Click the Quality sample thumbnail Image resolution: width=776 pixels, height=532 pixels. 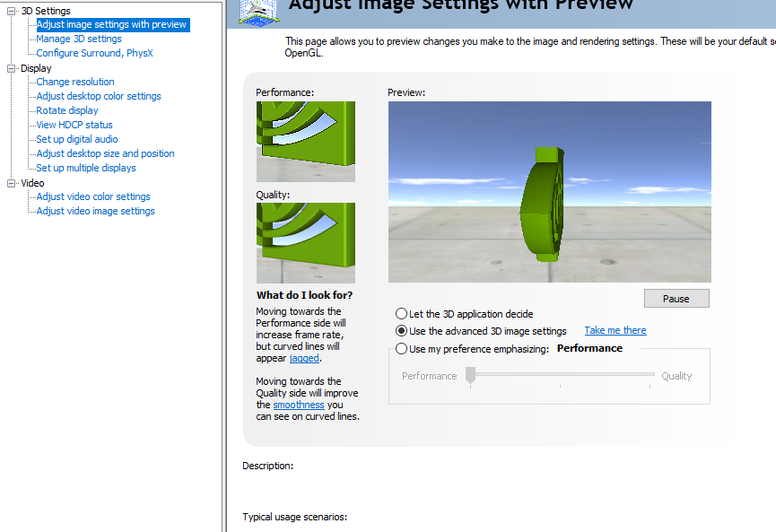[x=305, y=243]
